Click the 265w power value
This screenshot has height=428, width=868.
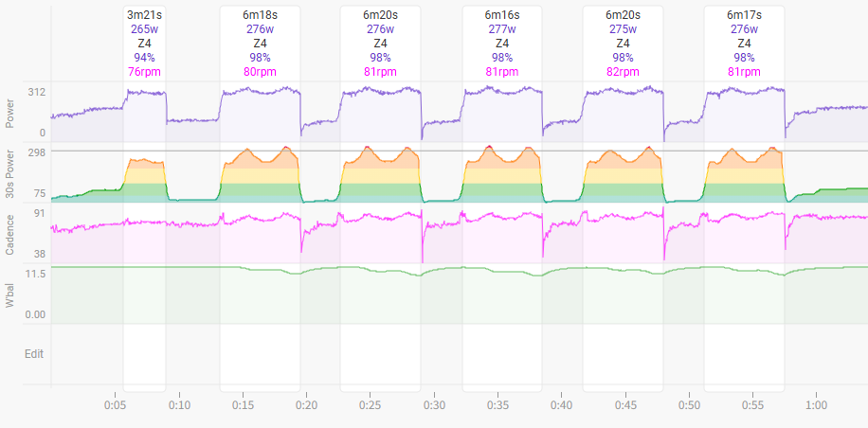pos(144,29)
